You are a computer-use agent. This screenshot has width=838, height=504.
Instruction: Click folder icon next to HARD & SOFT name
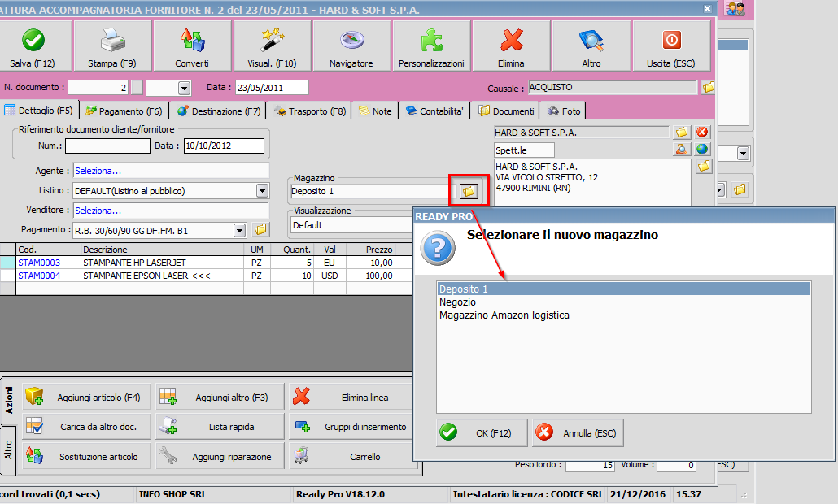(682, 132)
